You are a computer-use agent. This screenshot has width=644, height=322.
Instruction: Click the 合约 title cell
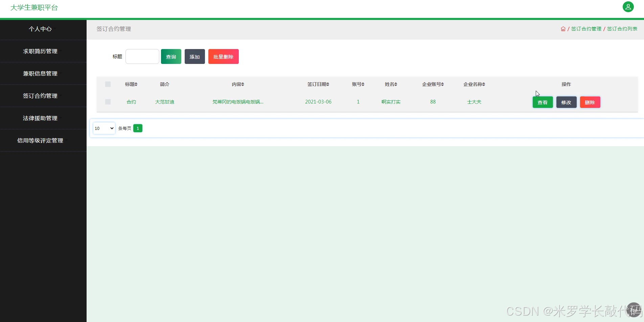click(131, 102)
